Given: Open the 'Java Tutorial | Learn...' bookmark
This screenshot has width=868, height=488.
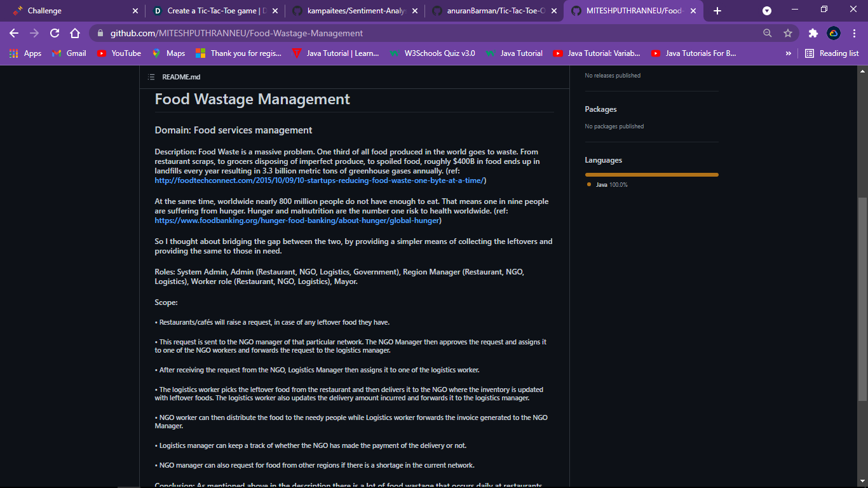Looking at the screenshot, I should coord(336,53).
